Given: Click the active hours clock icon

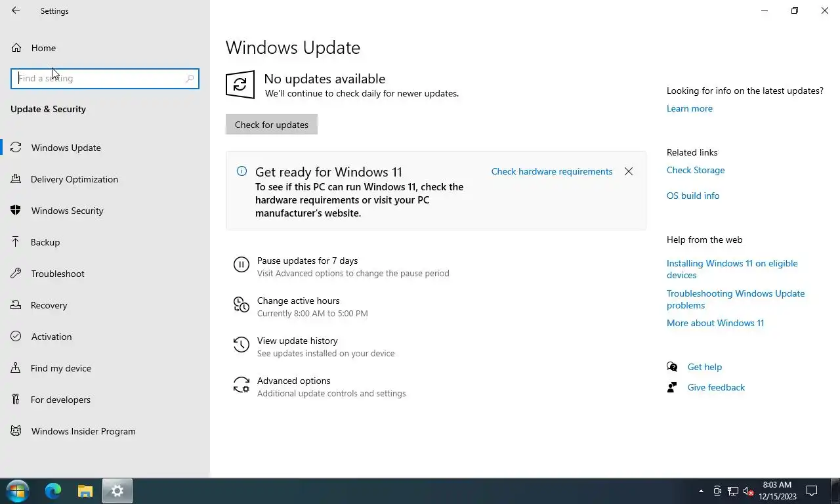Looking at the screenshot, I should 241,304.
